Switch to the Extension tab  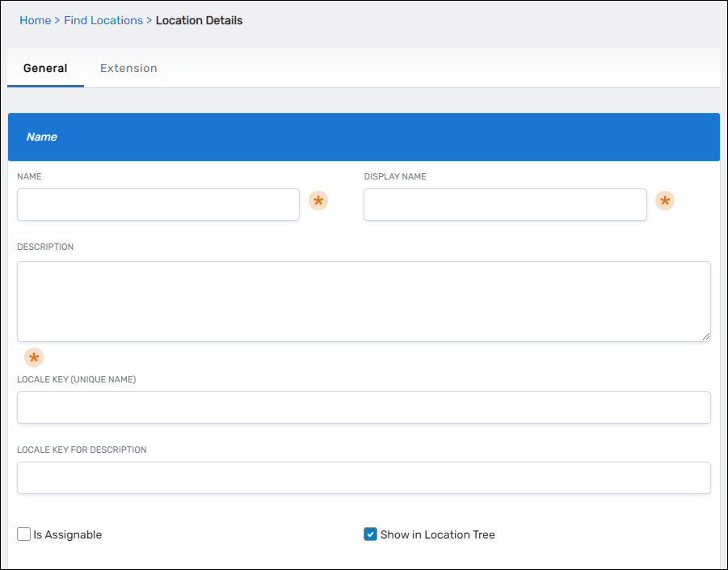point(128,69)
